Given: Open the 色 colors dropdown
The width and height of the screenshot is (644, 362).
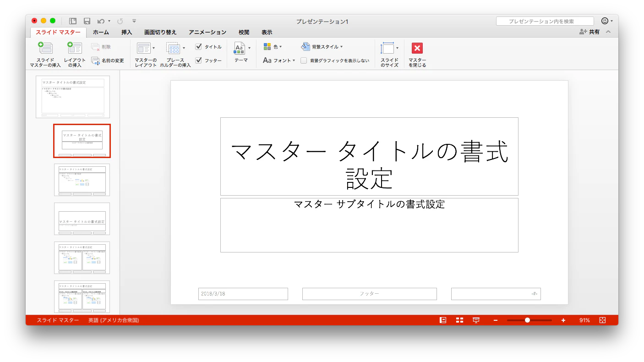Looking at the screenshot, I should pos(273,47).
